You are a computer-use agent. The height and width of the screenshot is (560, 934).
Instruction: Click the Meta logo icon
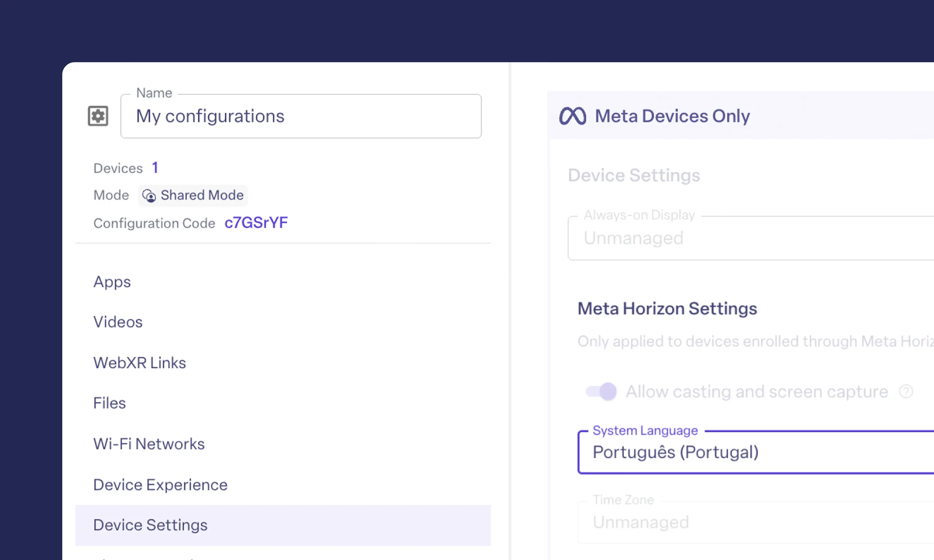pyautogui.click(x=572, y=116)
